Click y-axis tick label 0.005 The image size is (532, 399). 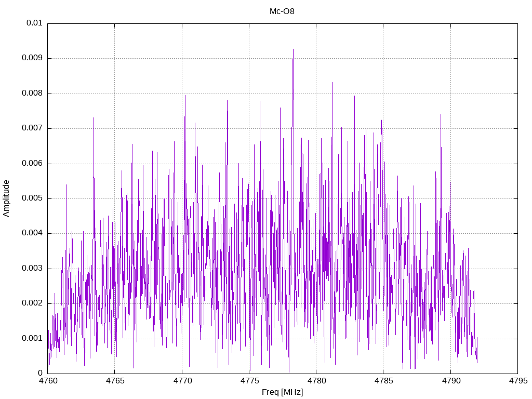[x=32, y=198]
